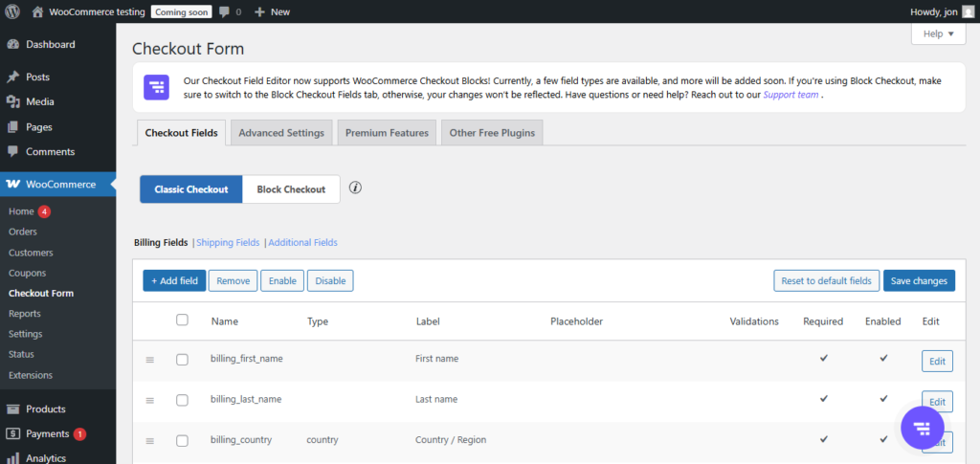
Task: Grab the drag handle for billing_first_name row
Action: (x=149, y=360)
